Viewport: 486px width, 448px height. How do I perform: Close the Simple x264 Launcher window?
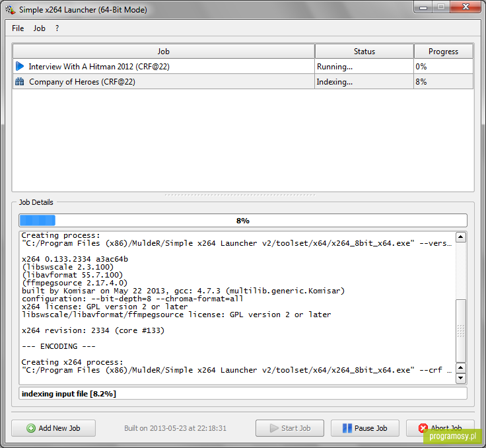pos(466,7)
